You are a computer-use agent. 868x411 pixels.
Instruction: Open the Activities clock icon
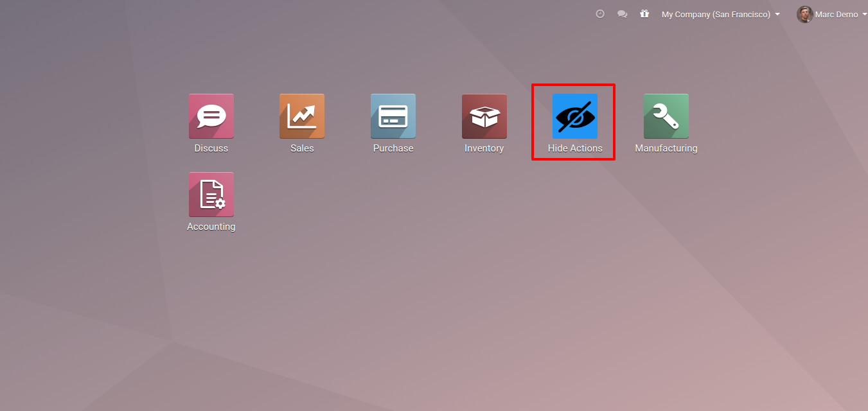pos(600,14)
